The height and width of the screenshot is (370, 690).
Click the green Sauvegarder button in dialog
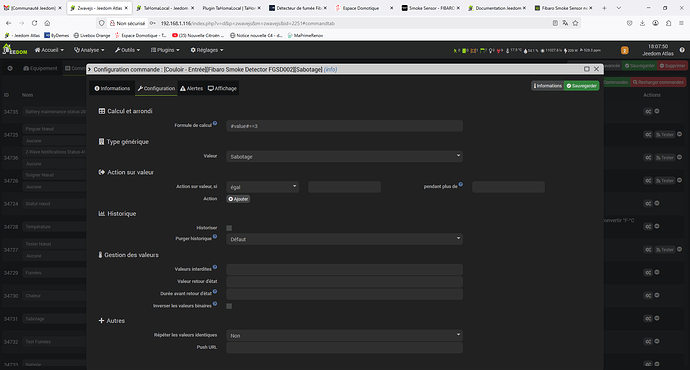tap(581, 86)
